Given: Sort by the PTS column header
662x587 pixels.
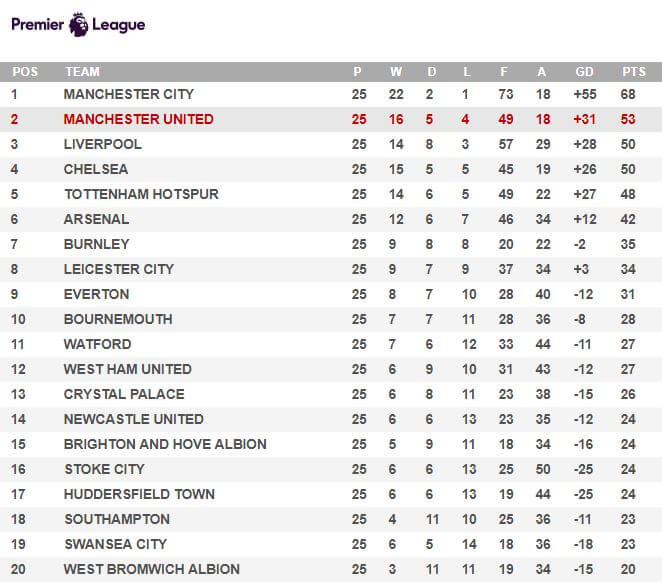Looking at the screenshot, I should [634, 72].
